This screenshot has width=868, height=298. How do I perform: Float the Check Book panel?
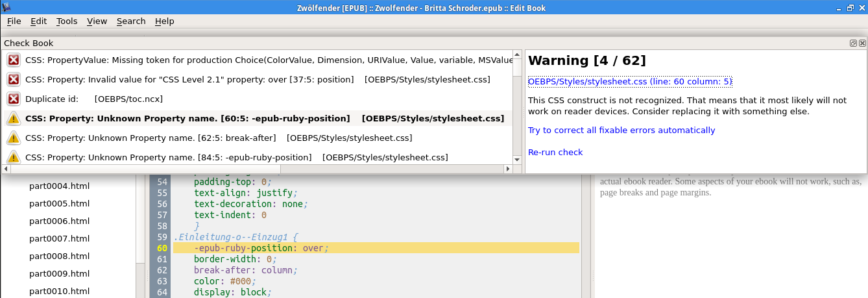854,43
